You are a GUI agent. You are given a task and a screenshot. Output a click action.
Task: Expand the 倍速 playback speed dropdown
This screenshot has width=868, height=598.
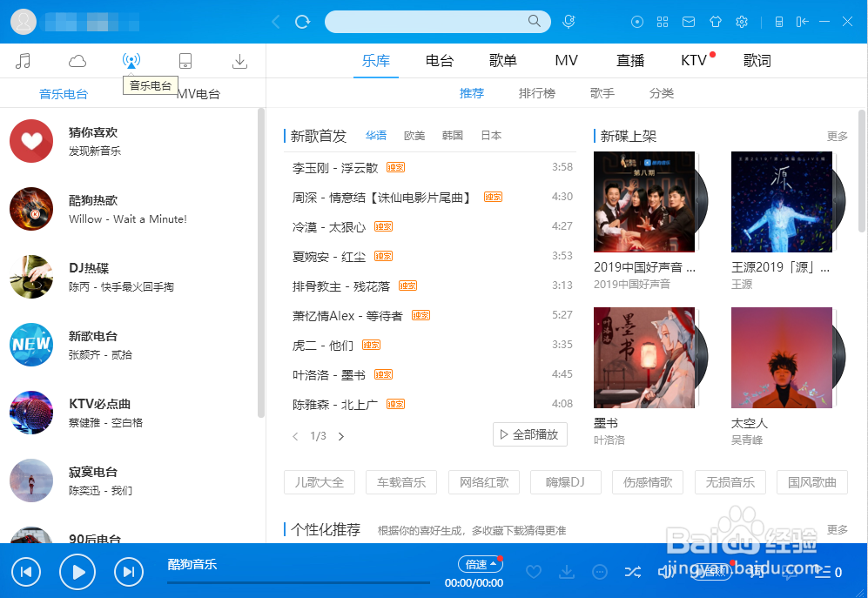(x=480, y=564)
